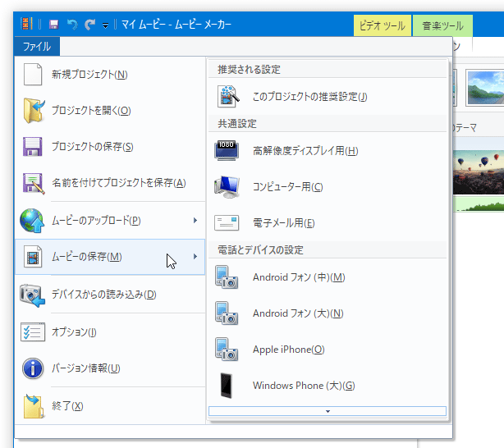The width and height of the screenshot is (504, 448).
Task: Click the blank page icon for 新規プロジェクト
Action: point(33,74)
